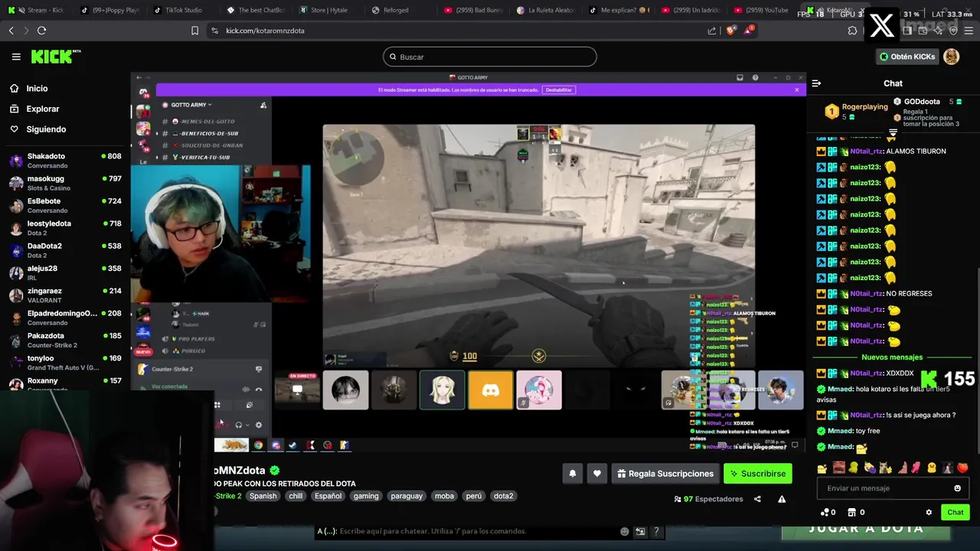Click the Discord participant tile icon
The image size is (980, 551).
[491, 390]
